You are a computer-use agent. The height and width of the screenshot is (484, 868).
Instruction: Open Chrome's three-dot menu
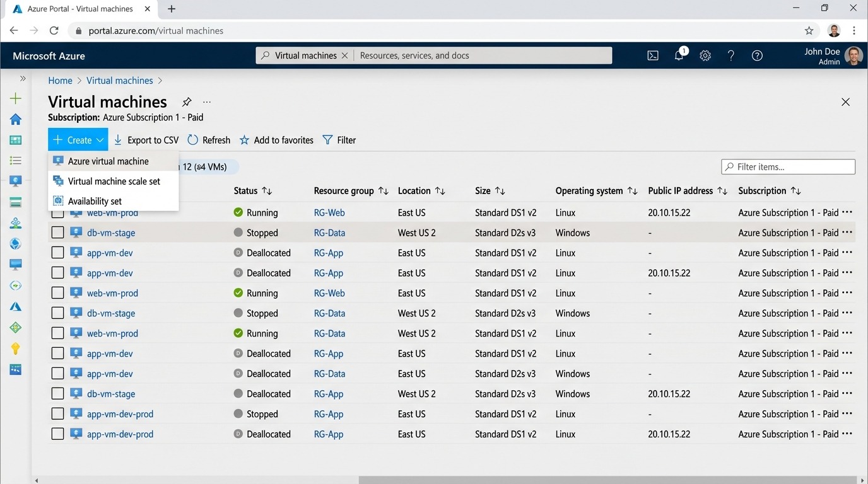854,30
